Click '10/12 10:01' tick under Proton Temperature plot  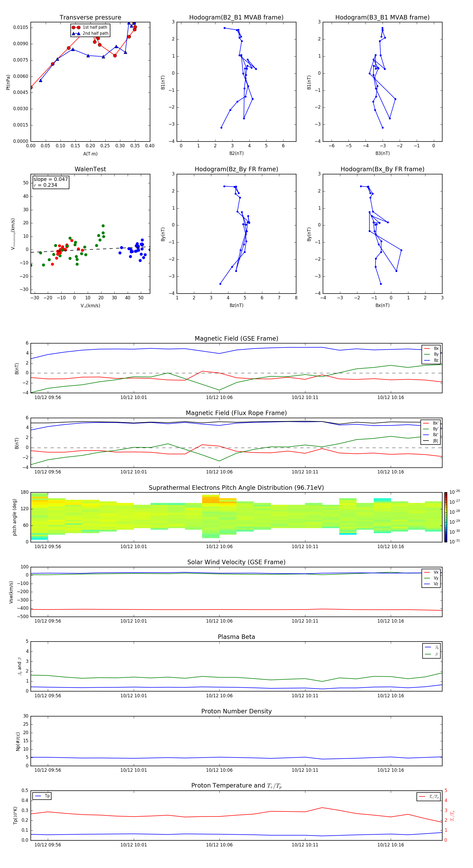[134, 845]
